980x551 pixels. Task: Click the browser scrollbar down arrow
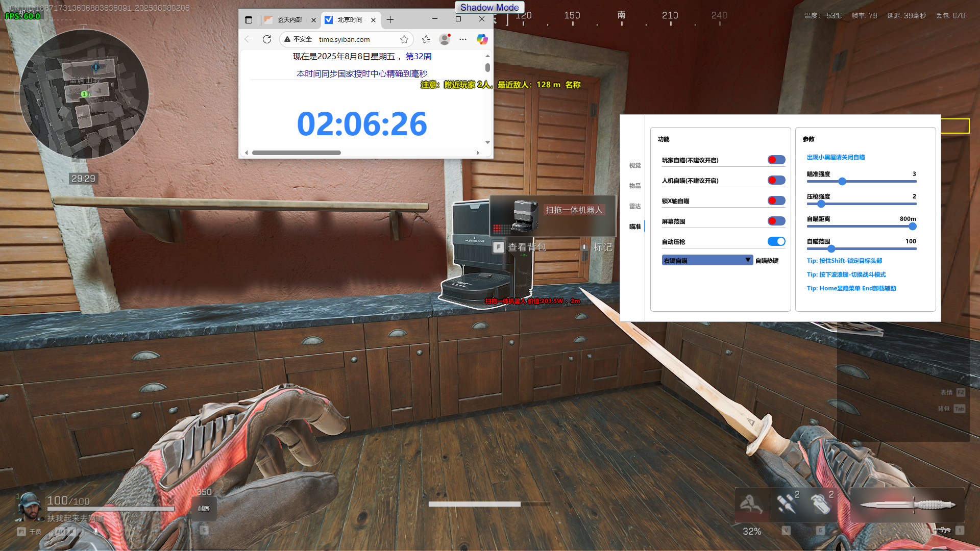click(487, 143)
